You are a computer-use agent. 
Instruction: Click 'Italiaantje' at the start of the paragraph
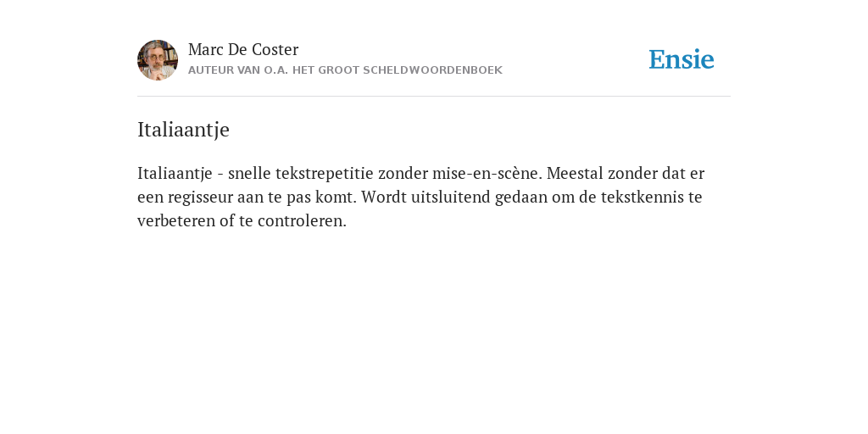[175, 174]
